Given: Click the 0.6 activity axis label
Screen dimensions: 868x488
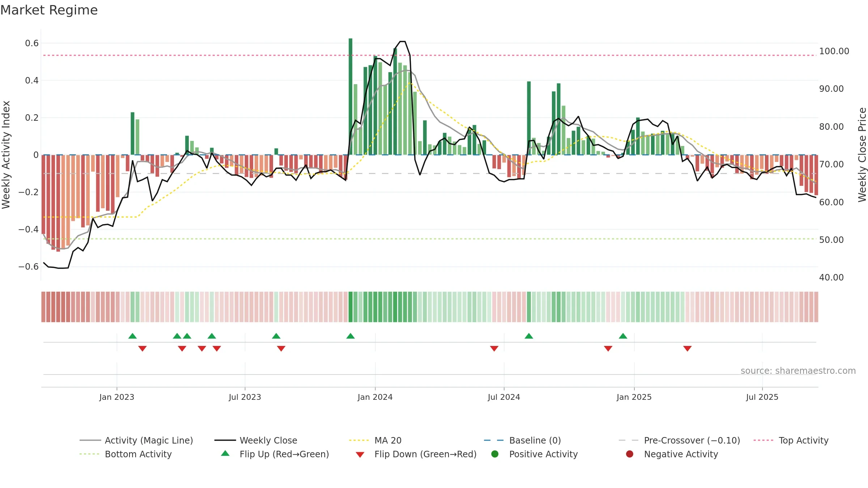Looking at the screenshot, I should [31, 43].
